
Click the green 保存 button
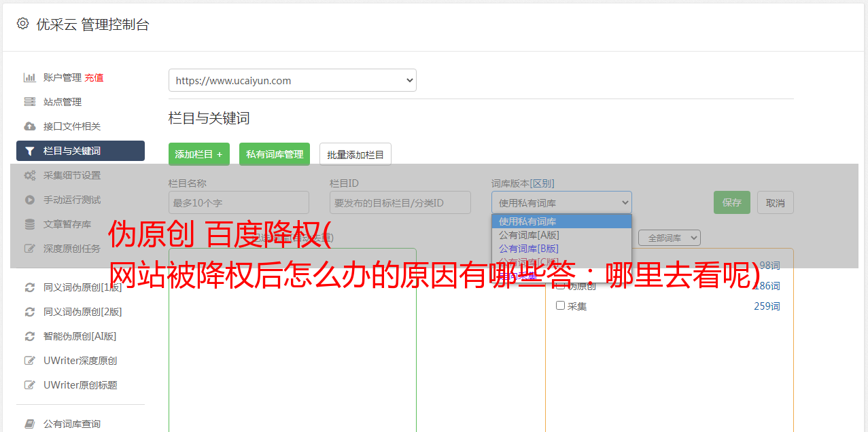tap(732, 202)
